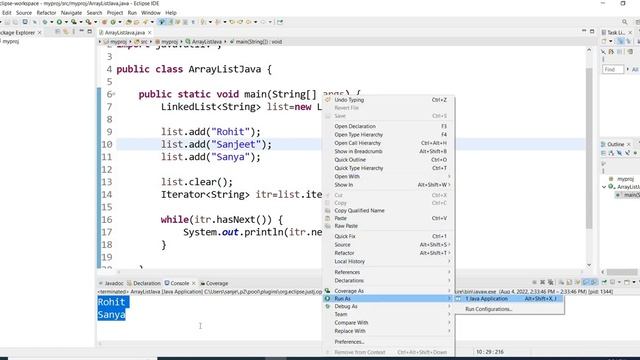This screenshot has width=640, height=360.
Task: Click the fold marker on line 6
Action: [114, 94]
